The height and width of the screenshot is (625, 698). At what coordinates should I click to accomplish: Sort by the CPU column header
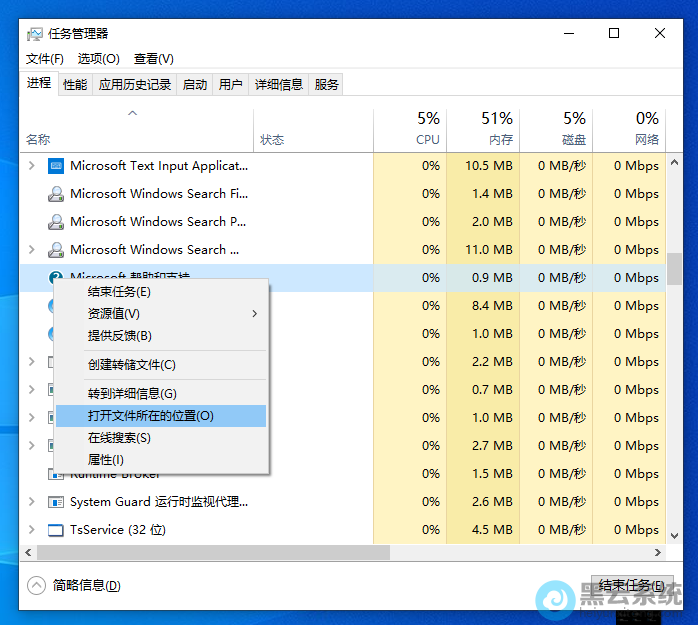click(410, 131)
